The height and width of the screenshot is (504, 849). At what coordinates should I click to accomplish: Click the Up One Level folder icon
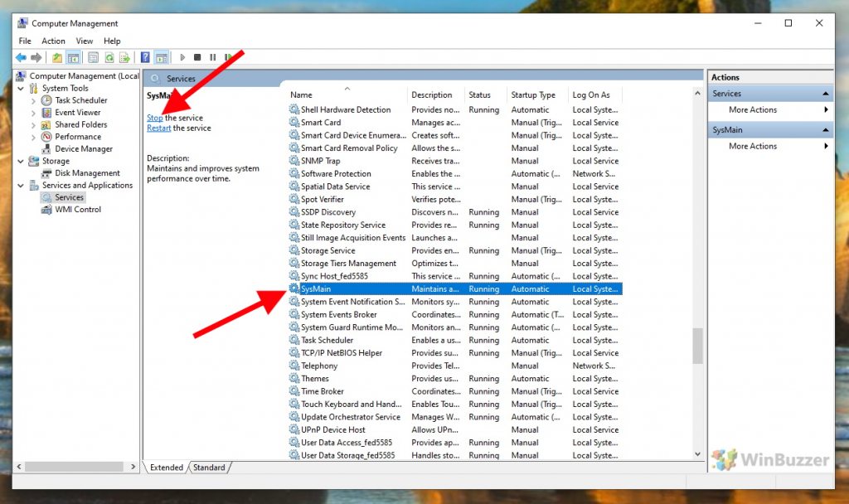[57, 57]
